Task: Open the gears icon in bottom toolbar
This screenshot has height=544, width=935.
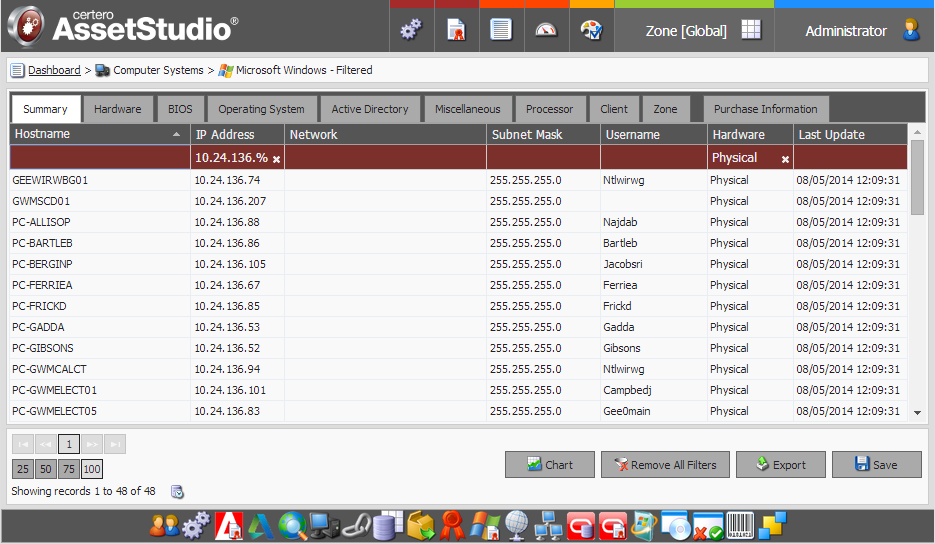Action: pos(196,526)
